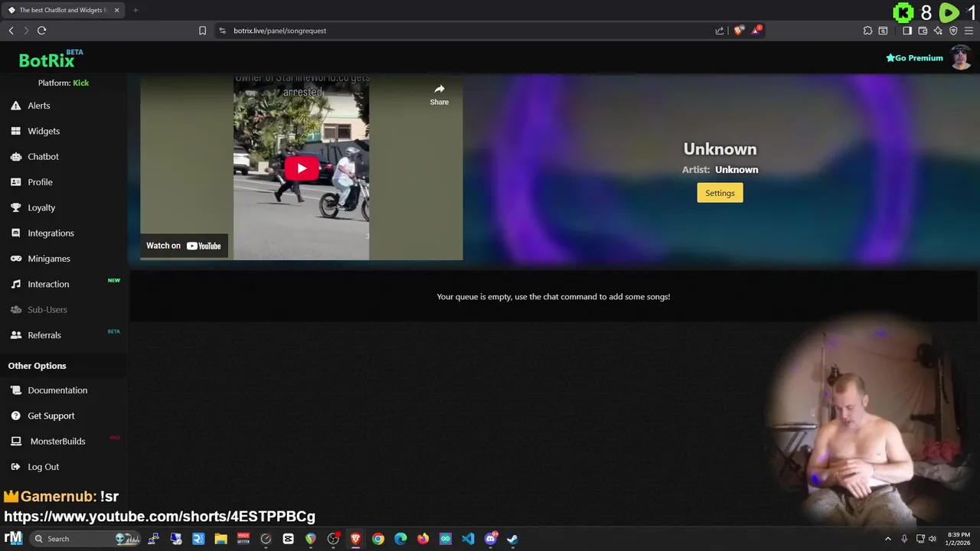Open File Explorer from taskbar
The height and width of the screenshot is (551, 980).
tap(220, 539)
